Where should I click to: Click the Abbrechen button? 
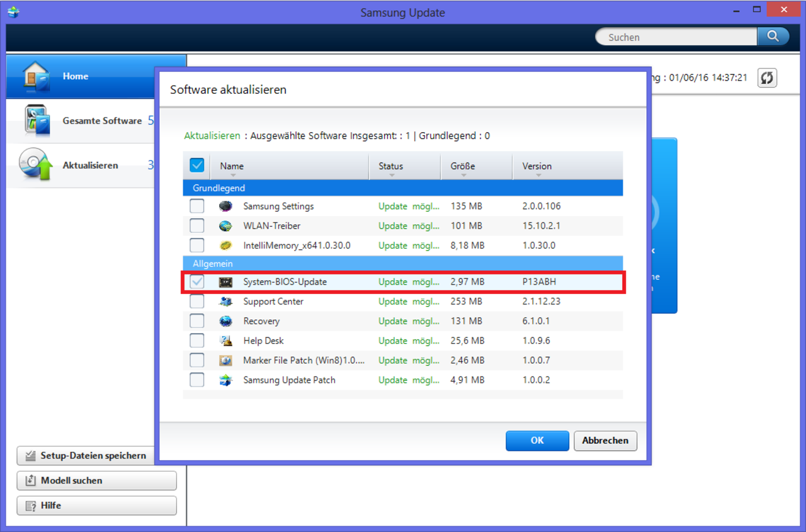pyautogui.click(x=605, y=441)
